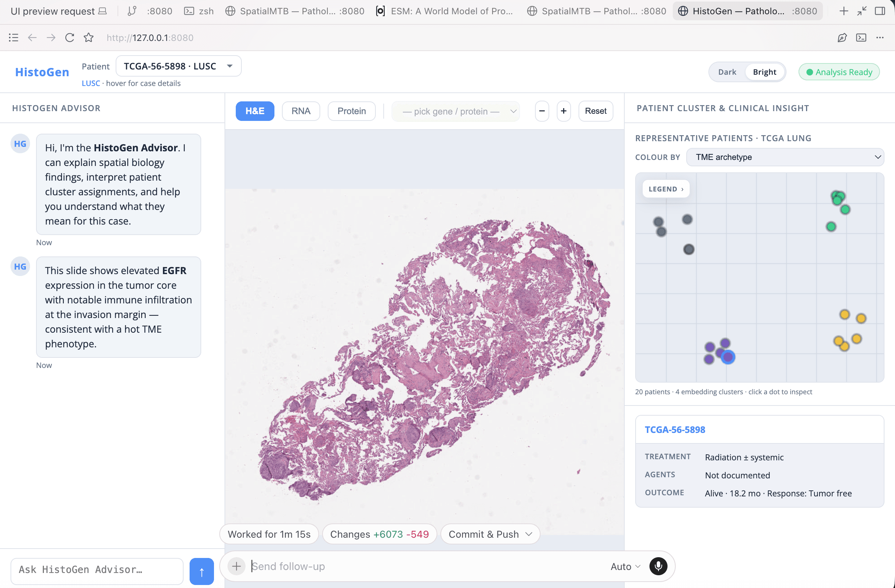Open the Auto mode selector
The height and width of the screenshot is (588, 895).
[625, 566]
